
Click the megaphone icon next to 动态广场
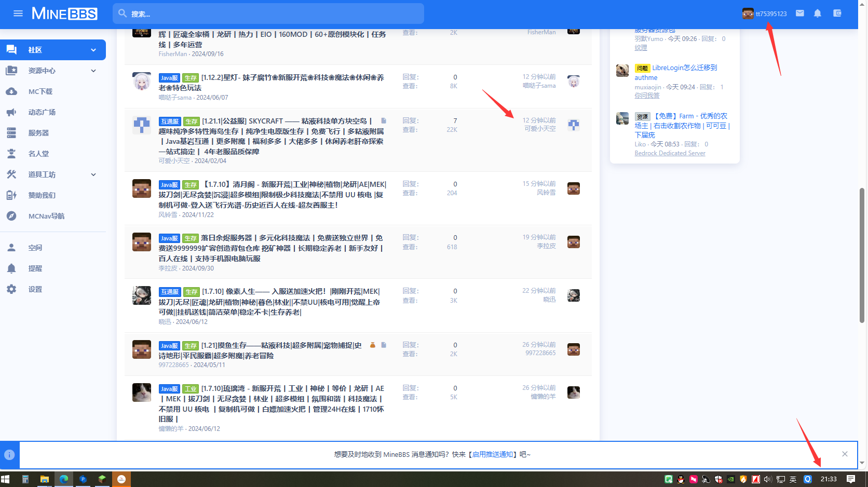(x=11, y=112)
